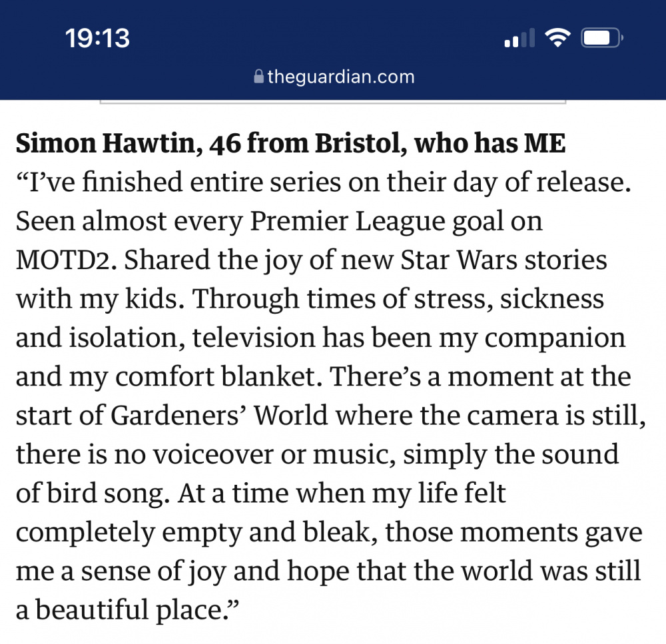
Task: Tap the grey divider line under address bar
Action: point(333,102)
